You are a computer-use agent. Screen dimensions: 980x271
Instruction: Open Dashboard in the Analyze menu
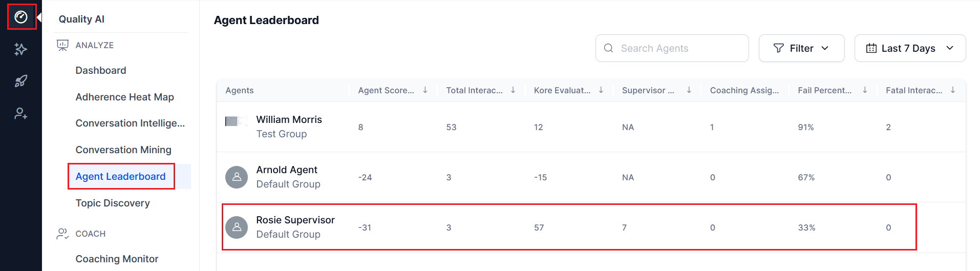pos(101,70)
